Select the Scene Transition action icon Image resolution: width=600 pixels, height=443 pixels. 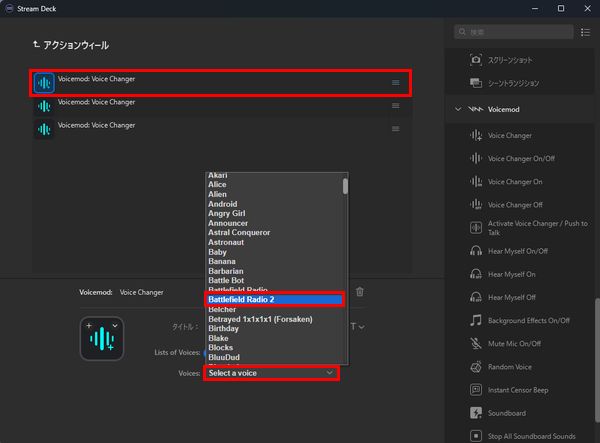476,83
